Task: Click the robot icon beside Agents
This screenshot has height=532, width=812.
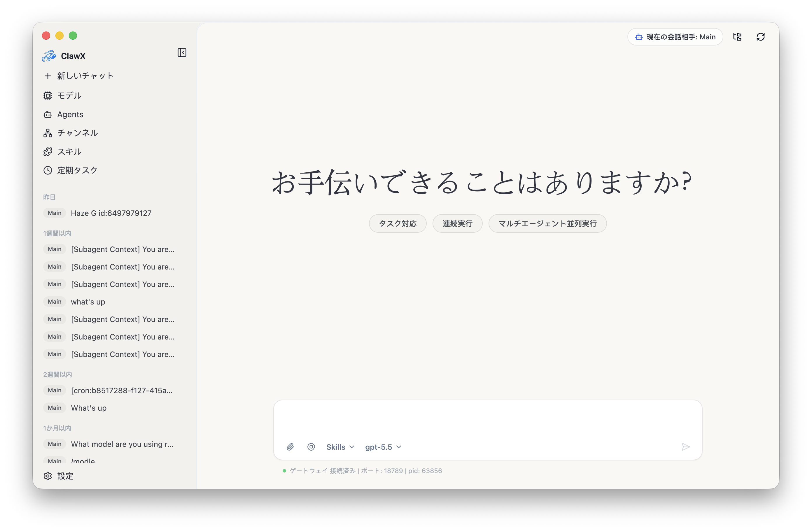Action: pyautogui.click(x=48, y=114)
